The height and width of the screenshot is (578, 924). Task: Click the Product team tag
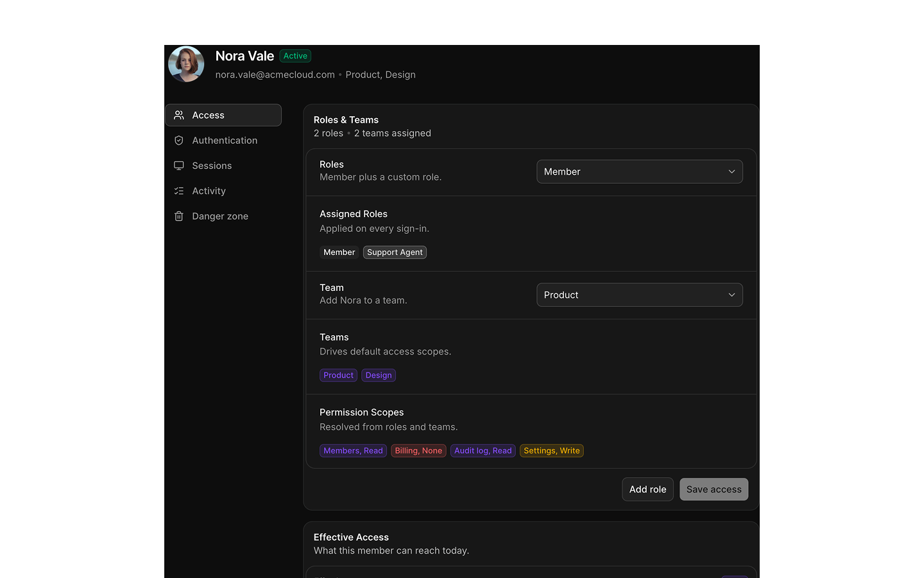point(338,375)
